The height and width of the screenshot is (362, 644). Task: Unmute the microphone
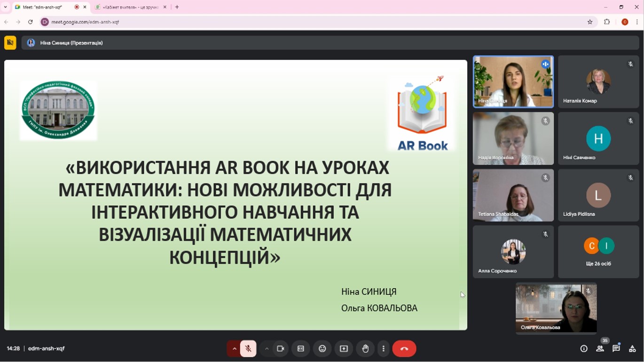(x=248, y=348)
